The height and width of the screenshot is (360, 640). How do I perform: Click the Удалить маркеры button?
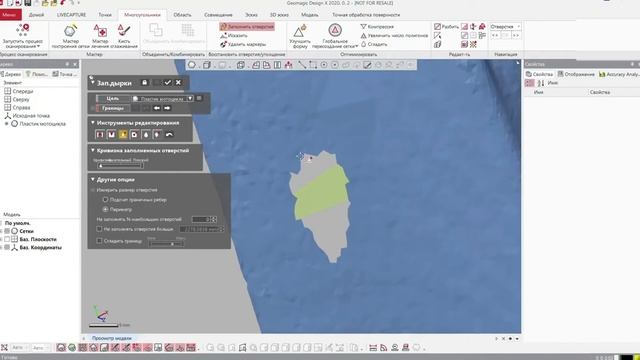tap(243, 44)
